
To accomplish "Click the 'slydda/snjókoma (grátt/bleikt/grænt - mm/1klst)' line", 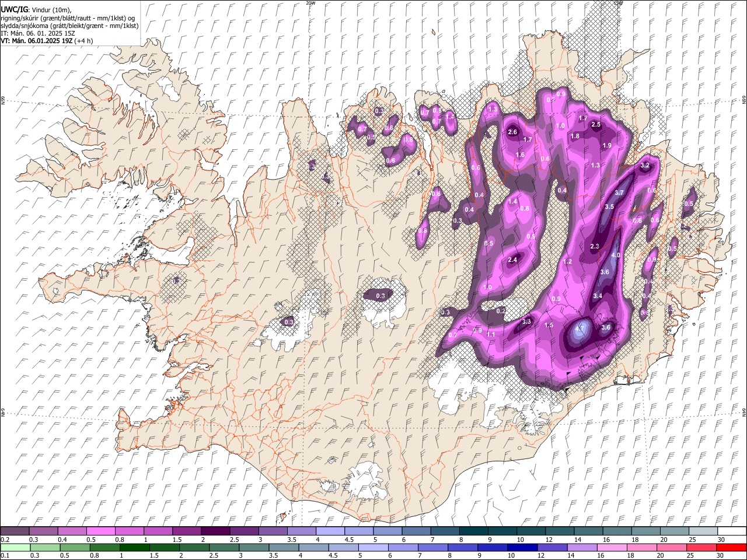I will click(x=69, y=26).
